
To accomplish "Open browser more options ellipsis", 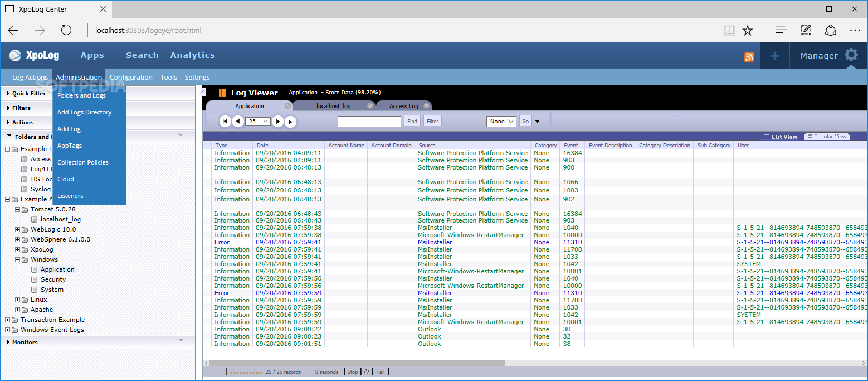I will pos(855,30).
